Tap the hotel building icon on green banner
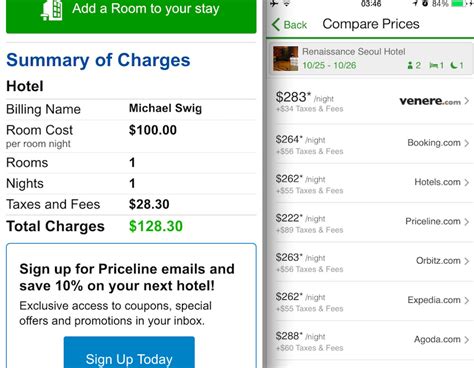 (52, 10)
